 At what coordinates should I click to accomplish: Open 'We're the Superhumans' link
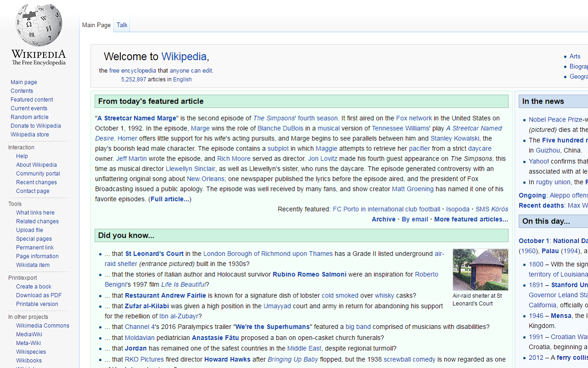[273, 328]
